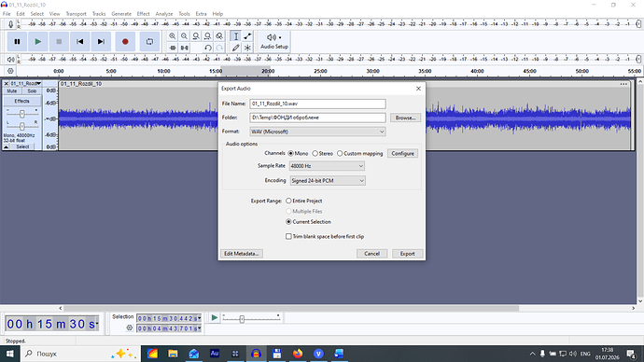Screen dimensions: 644x362
Task: Click the Undo arrow icon
Action: tap(208, 48)
